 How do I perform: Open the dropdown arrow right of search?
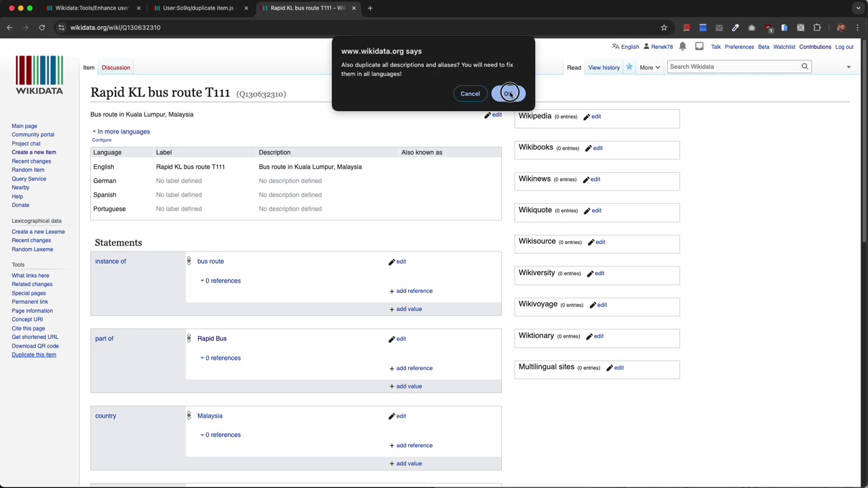[848, 67]
